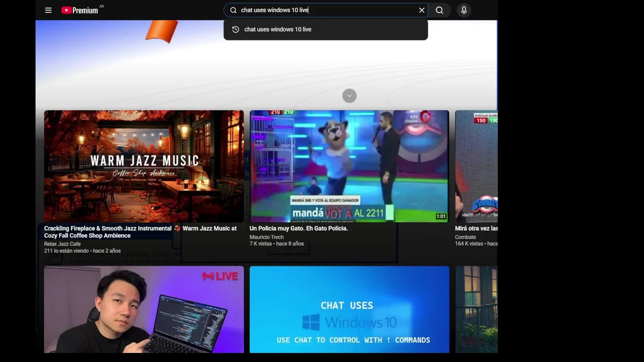
Task: Click the history clock icon in suggestion
Action: [235, 29]
